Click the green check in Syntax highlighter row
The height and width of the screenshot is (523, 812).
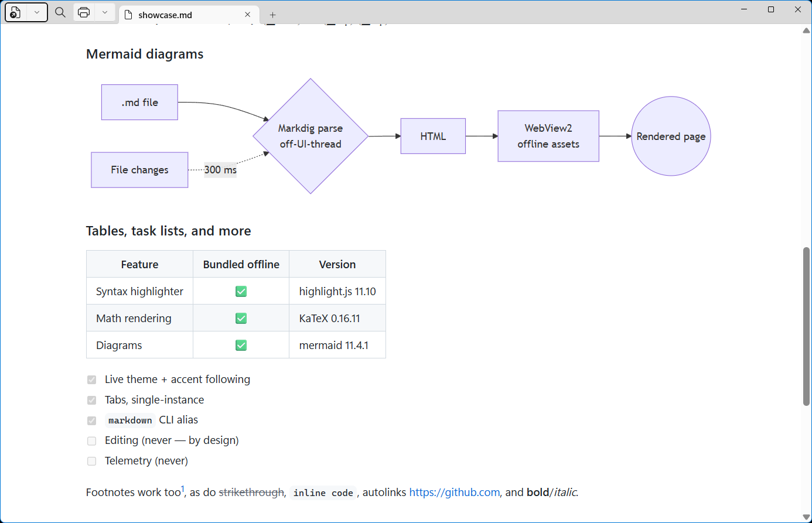click(x=241, y=291)
